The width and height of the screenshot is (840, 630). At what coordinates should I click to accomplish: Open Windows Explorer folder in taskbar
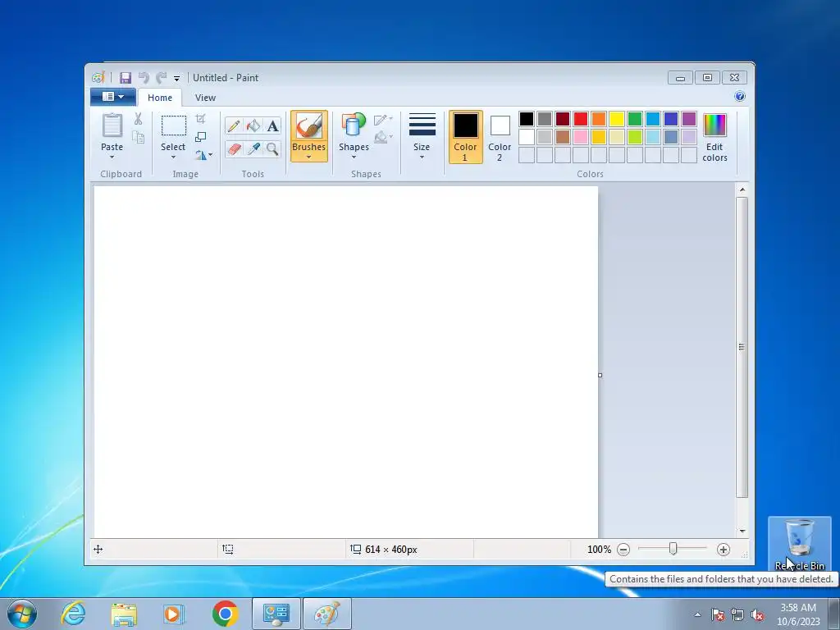(124, 614)
